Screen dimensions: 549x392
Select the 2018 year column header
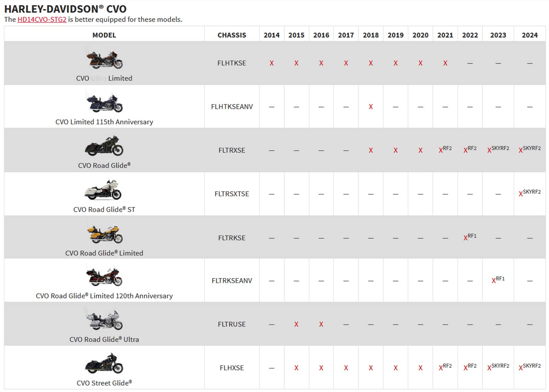point(371,35)
